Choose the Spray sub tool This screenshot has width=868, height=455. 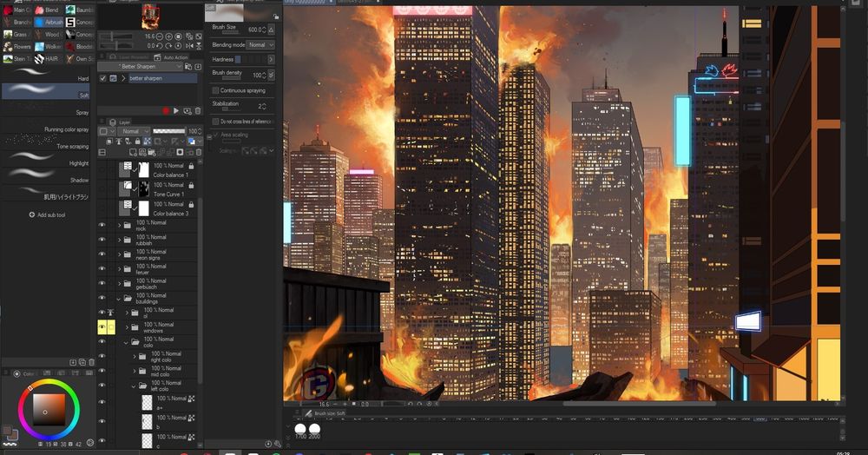pyautogui.click(x=45, y=109)
